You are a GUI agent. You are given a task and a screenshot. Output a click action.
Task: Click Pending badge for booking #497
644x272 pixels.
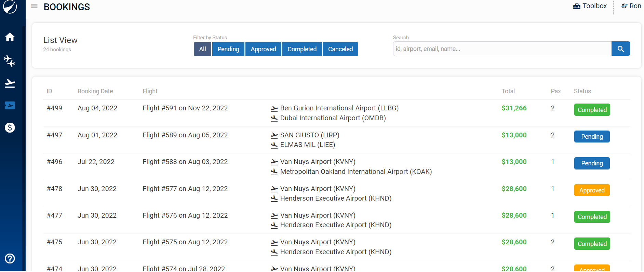coord(592,137)
